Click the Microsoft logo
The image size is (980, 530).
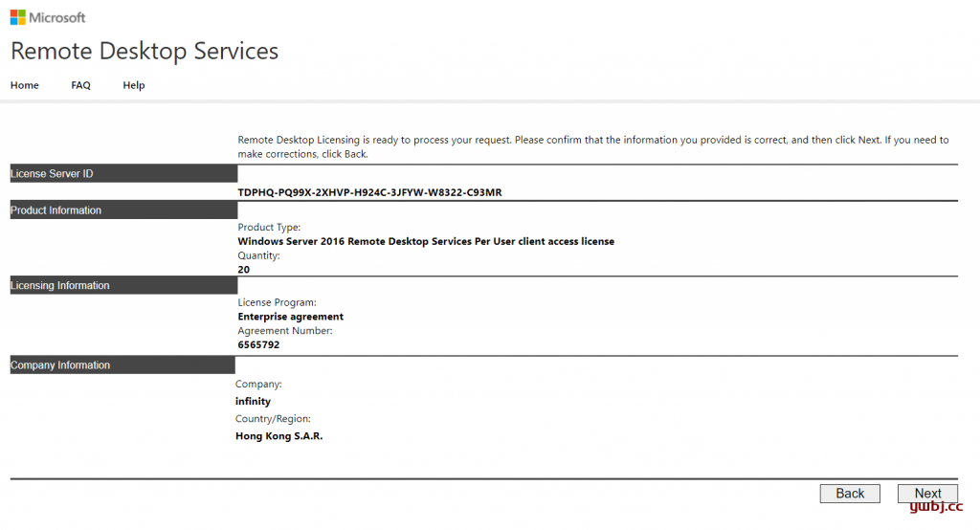click(48, 17)
